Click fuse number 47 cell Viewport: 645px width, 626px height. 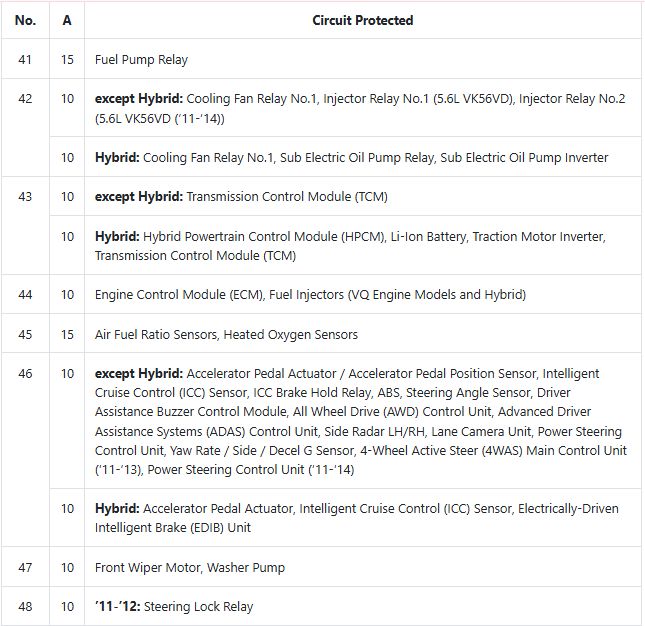(25, 568)
